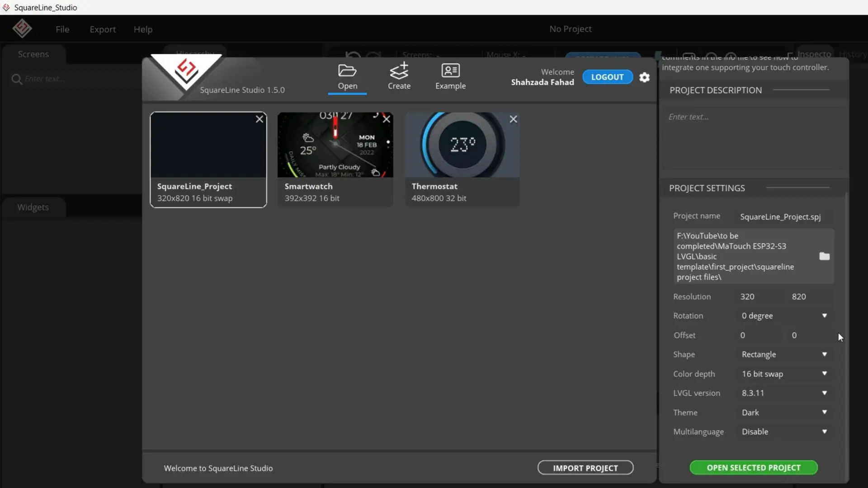Browse project folder with folder icon
Screen dimensions: 868x488
(x=824, y=256)
